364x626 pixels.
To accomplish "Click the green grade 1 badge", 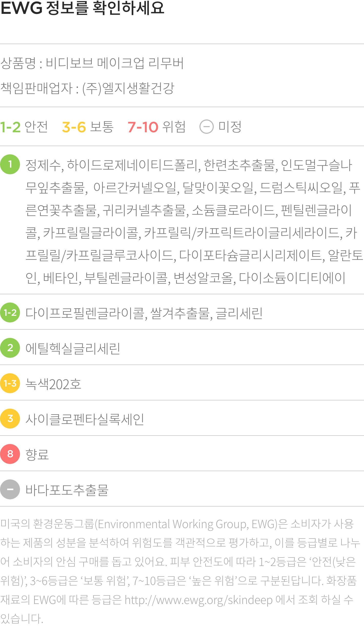I will (10, 164).
